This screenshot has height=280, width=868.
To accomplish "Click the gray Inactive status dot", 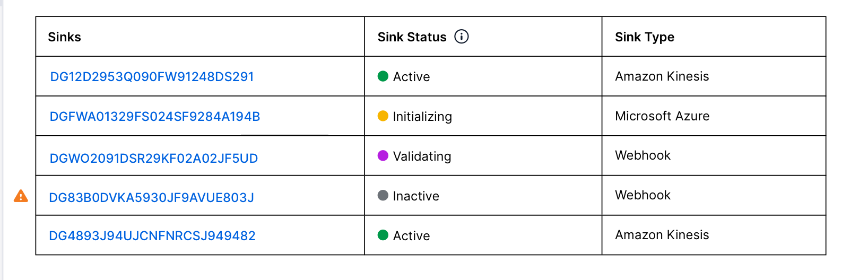I will tap(383, 196).
